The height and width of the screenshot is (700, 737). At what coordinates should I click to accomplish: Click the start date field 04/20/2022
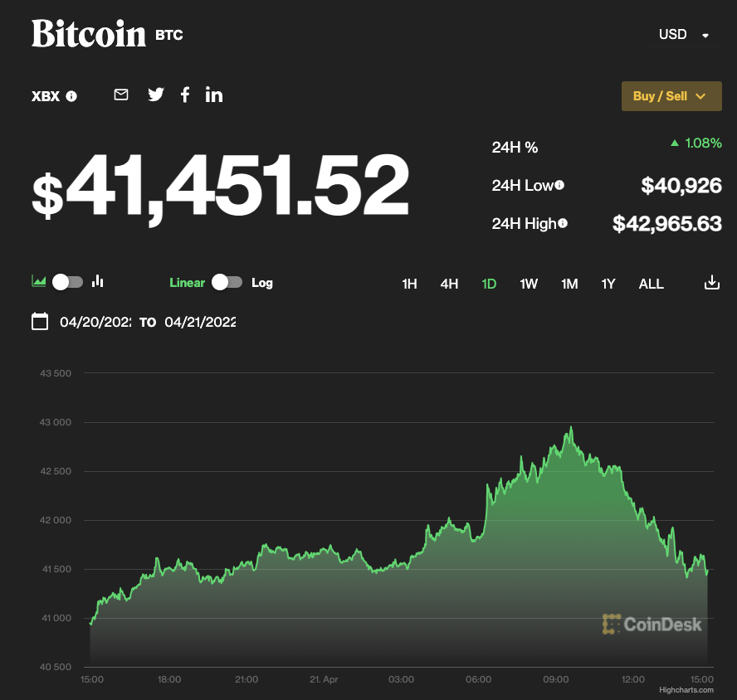click(x=95, y=322)
